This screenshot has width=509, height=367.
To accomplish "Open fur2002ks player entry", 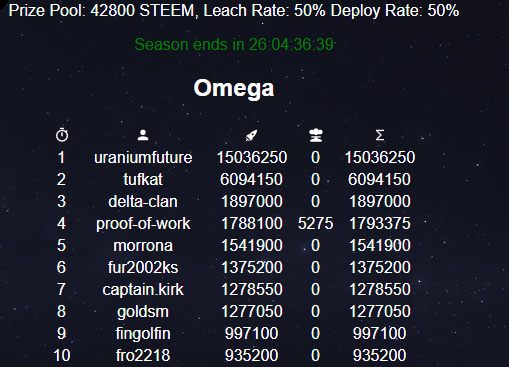I will click(143, 267).
